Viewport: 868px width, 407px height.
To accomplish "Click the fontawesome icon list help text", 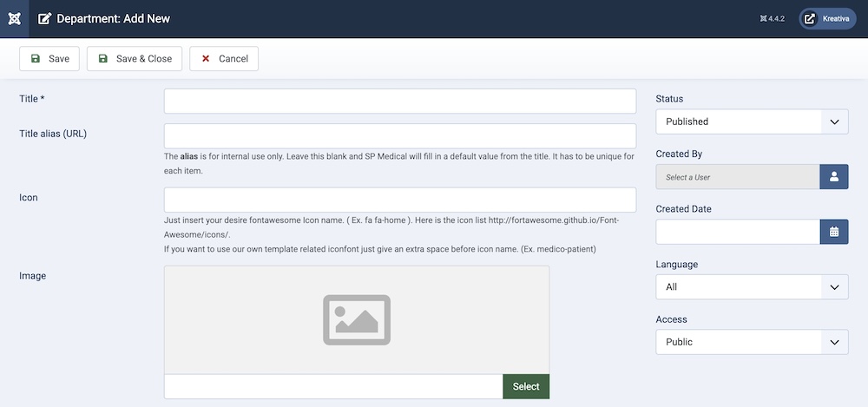I will [x=391, y=227].
